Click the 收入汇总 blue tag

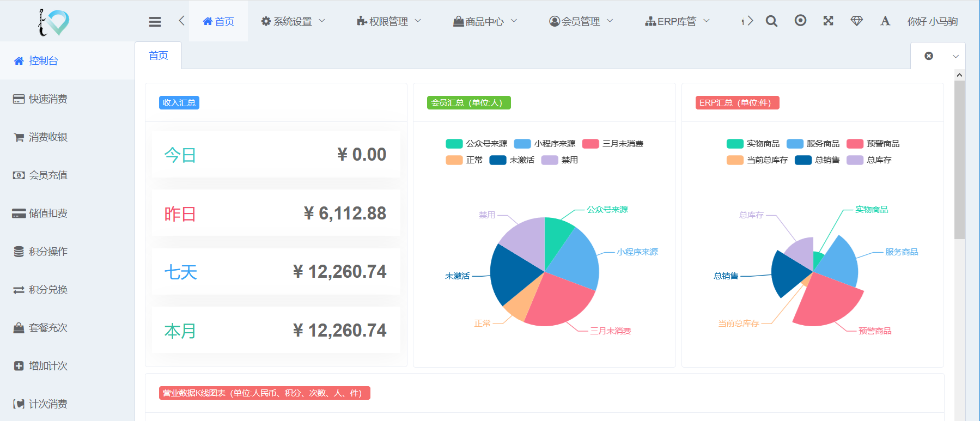(179, 103)
